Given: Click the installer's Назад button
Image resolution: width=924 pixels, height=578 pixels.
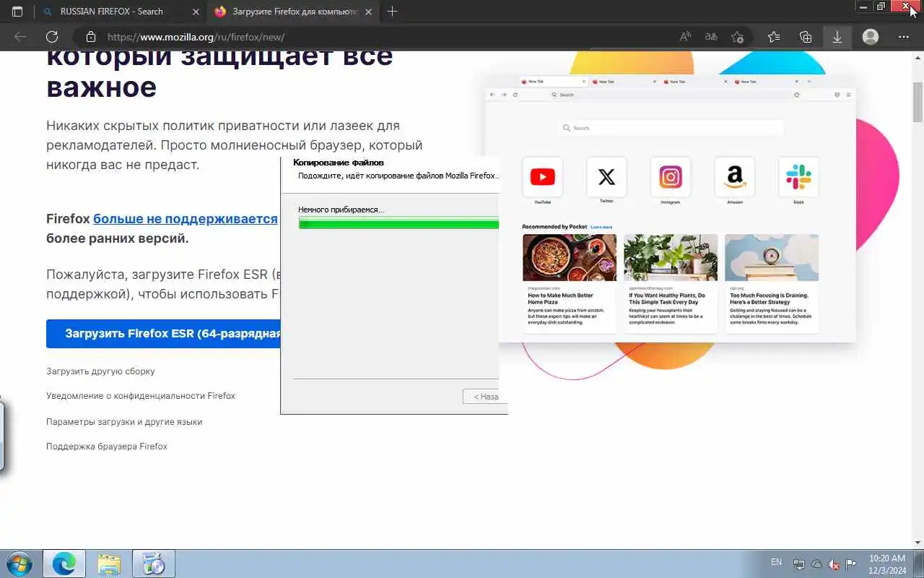Looking at the screenshot, I should 484,397.
